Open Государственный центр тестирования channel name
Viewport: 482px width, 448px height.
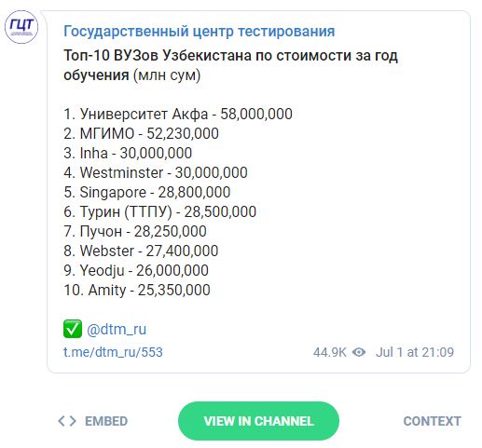[200, 32]
